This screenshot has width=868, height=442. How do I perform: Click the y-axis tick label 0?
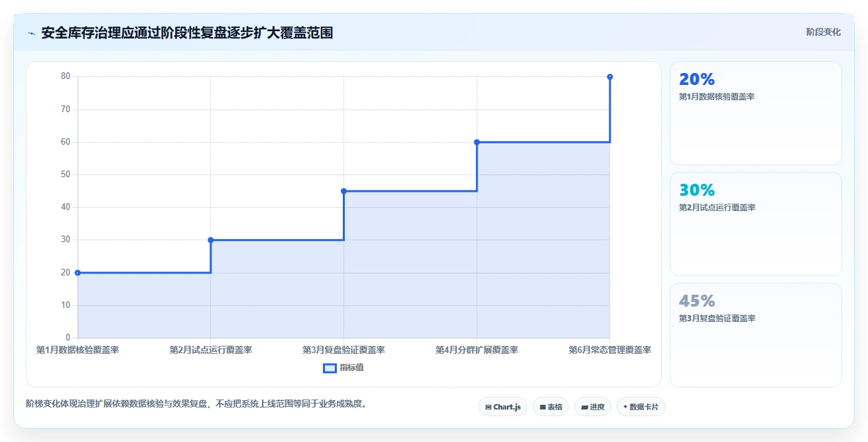[68, 338]
